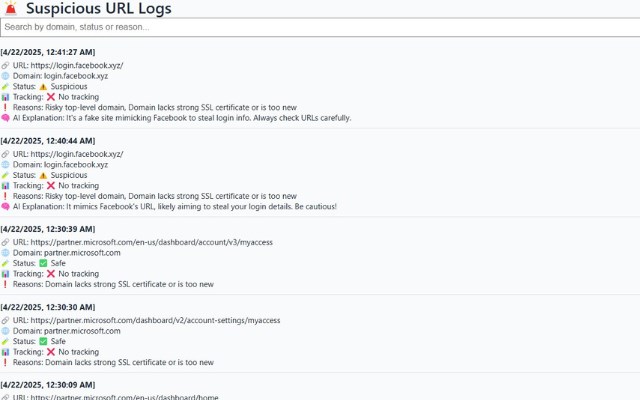Click red X tracking icon in 12:30:30 AM entry
This screenshot has height=400, width=640.
pos(51,352)
